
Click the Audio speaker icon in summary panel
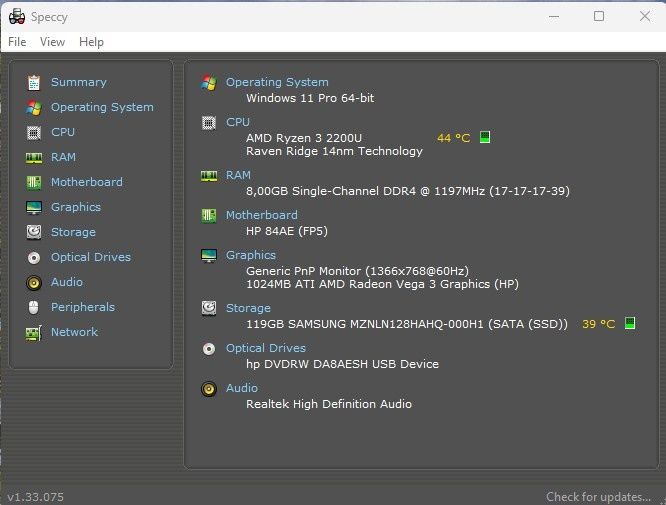click(209, 389)
